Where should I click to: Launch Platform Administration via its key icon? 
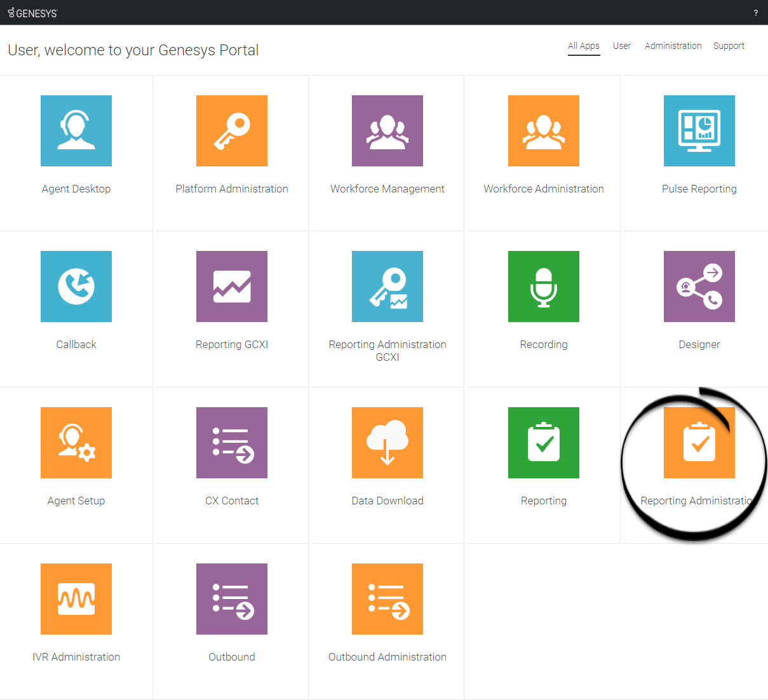point(232,131)
